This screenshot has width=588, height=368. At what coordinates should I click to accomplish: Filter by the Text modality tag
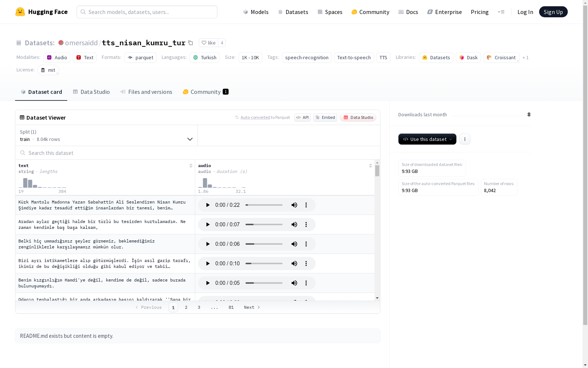(85, 57)
